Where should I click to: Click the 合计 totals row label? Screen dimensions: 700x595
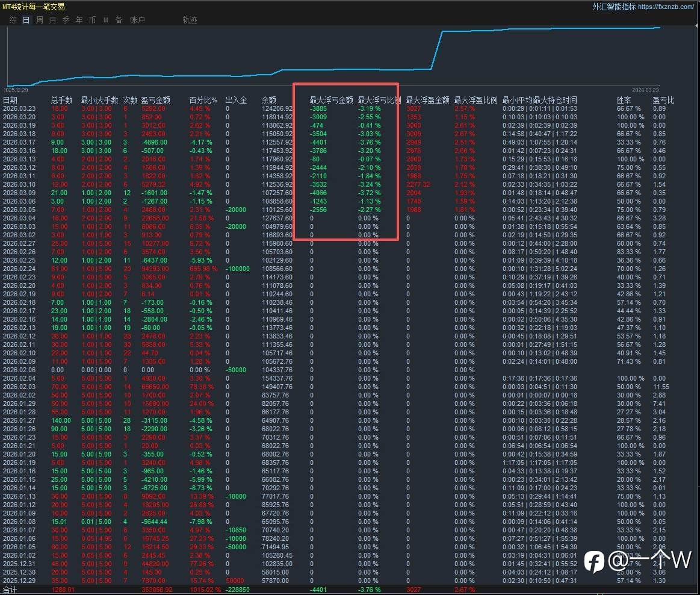point(10,590)
